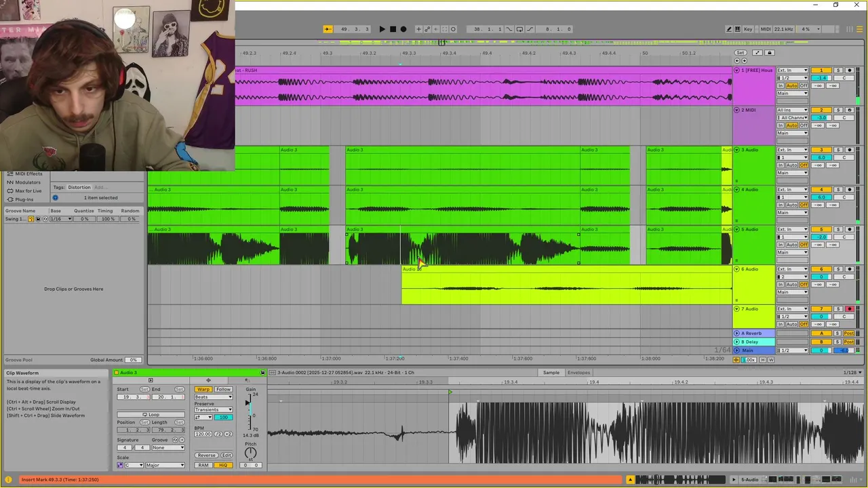868x488 pixels.
Task: Fold the 3 Audio track
Action: 736,150
